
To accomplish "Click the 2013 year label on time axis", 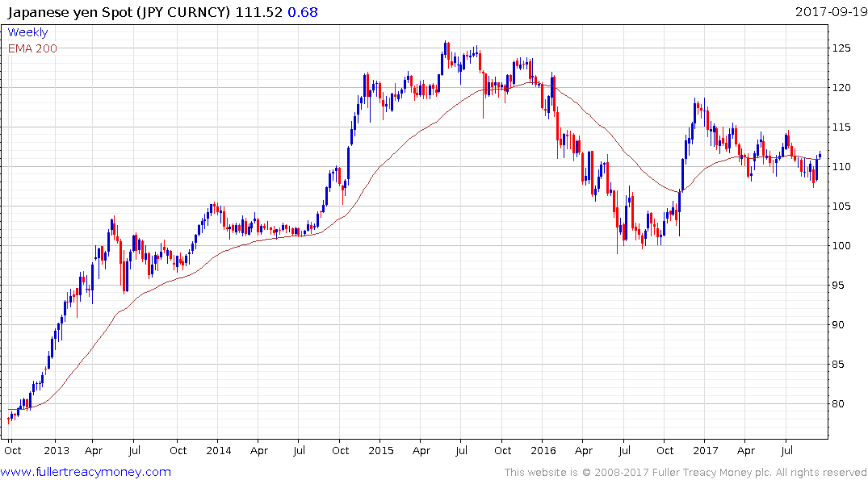I will click(57, 451).
